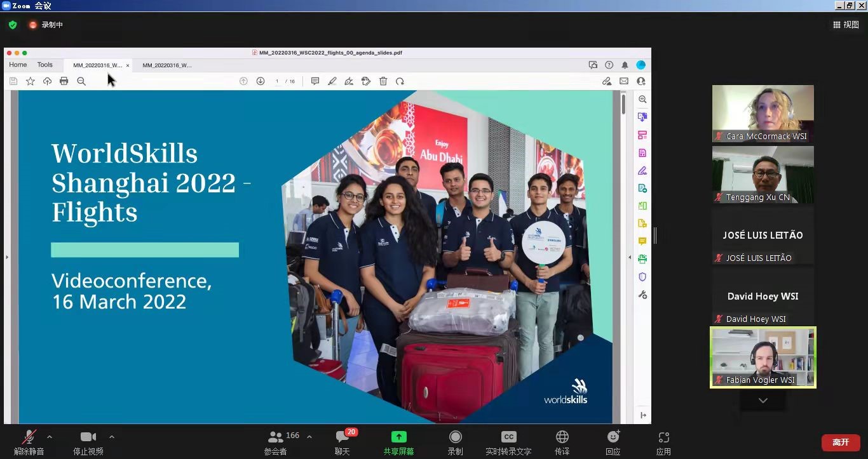Click the Record icon
Image resolution: width=868 pixels, height=459 pixels.
click(x=455, y=437)
